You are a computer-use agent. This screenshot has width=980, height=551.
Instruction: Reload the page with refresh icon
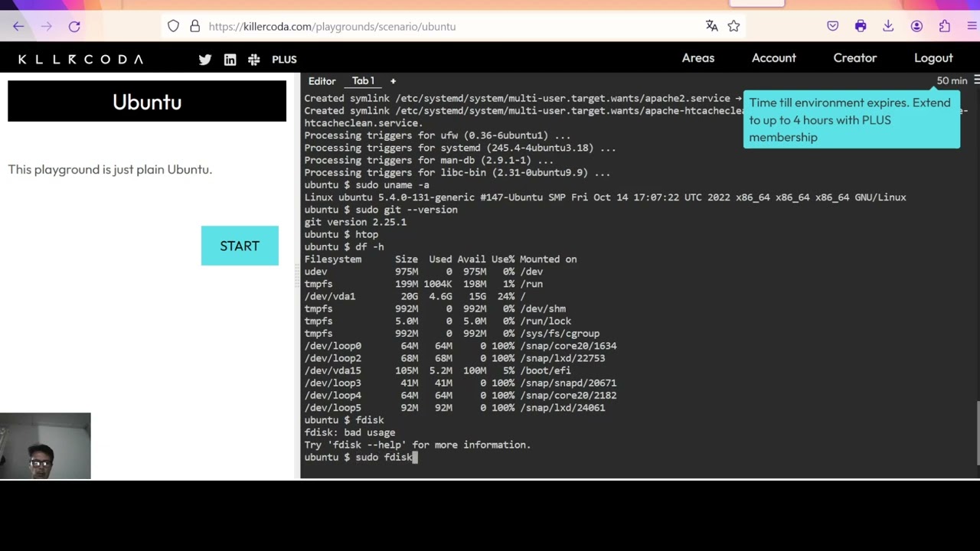tap(74, 26)
